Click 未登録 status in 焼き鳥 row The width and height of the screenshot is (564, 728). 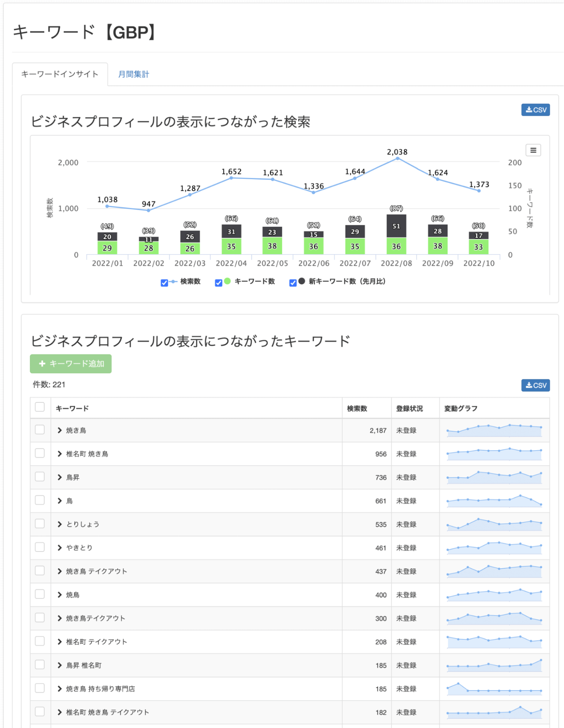point(406,430)
